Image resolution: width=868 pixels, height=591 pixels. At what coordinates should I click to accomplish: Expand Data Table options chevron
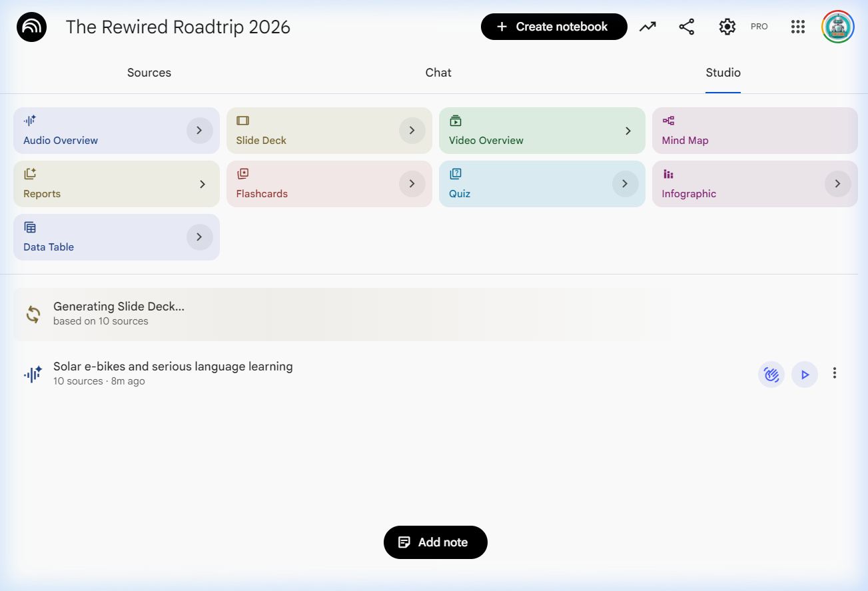199,237
